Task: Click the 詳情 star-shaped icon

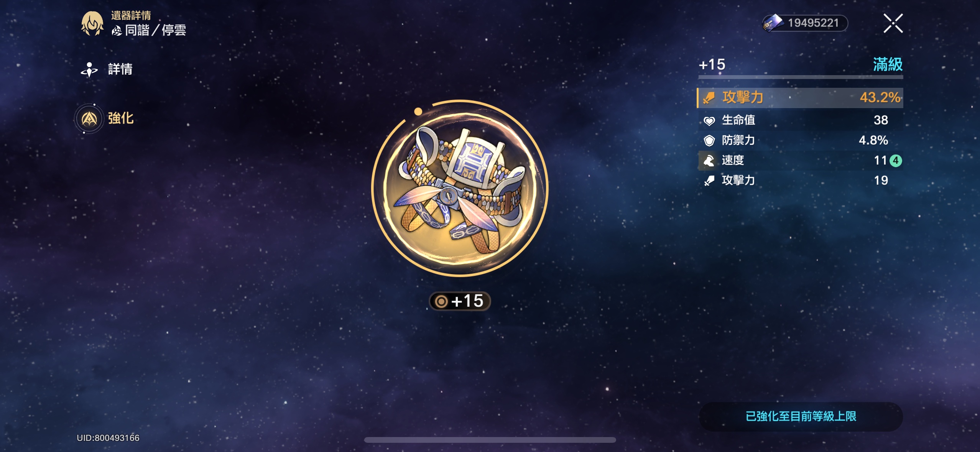Action: pyautogui.click(x=89, y=70)
